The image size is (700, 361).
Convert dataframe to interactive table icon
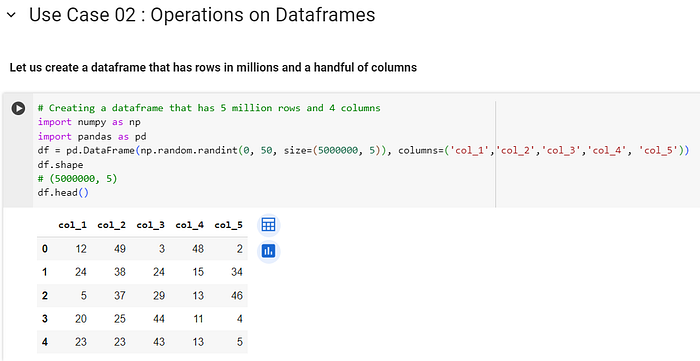tap(268, 225)
